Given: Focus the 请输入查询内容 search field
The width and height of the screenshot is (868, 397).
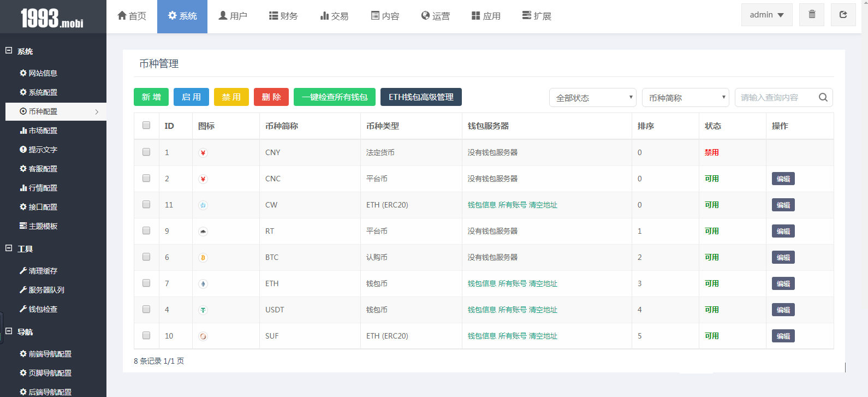Looking at the screenshot, I should pos(775,98).
